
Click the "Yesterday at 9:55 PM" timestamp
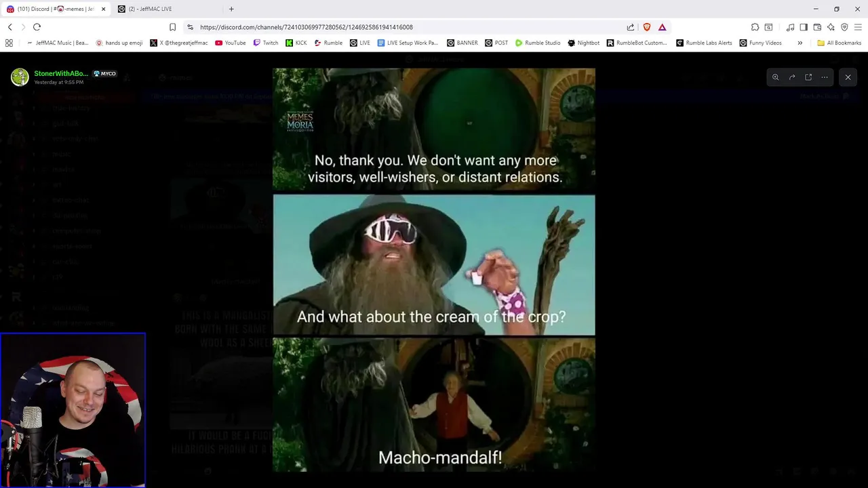(59, 82)
